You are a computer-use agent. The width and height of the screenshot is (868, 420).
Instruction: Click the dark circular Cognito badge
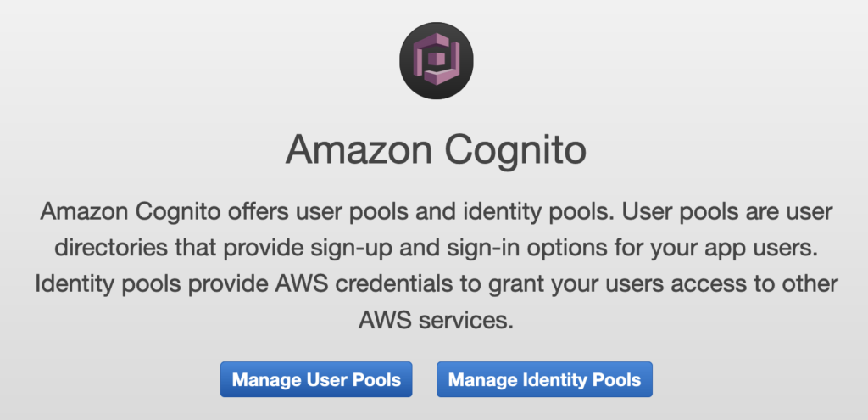pos(436,61)
